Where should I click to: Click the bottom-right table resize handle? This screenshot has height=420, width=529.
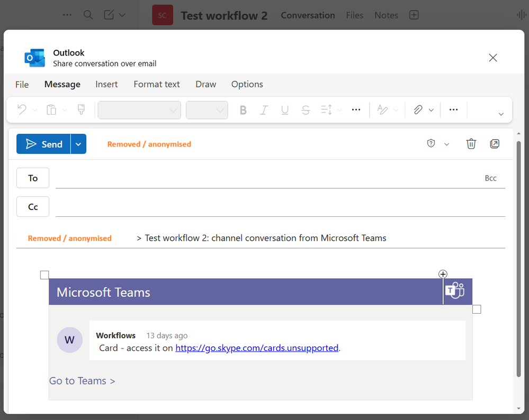[477, 309]
